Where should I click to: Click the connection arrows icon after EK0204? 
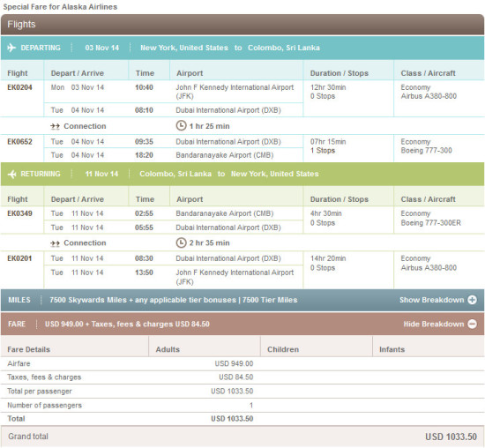point(55,126)
